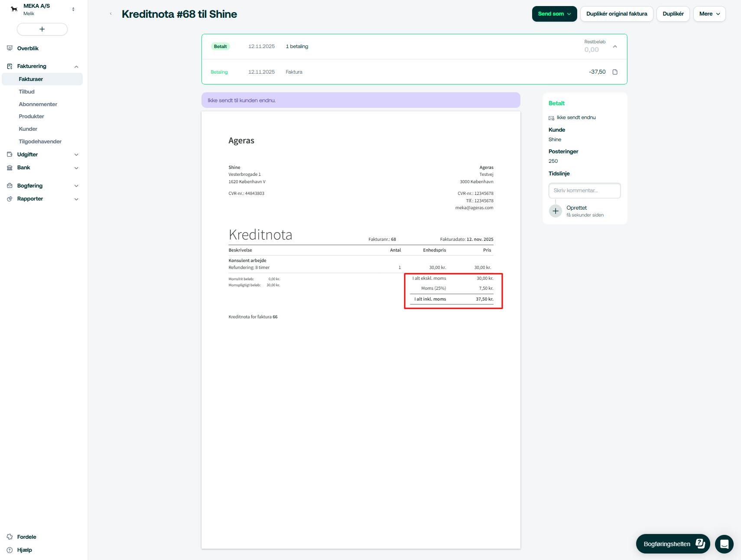Screen dimensions: 741x560
Task: Click the Restbeløb 0,00 amount
Action: coord(591,50)
